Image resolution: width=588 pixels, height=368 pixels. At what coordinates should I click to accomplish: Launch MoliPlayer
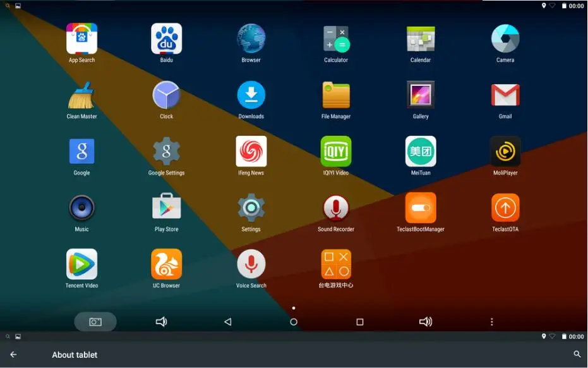[505, 151]
